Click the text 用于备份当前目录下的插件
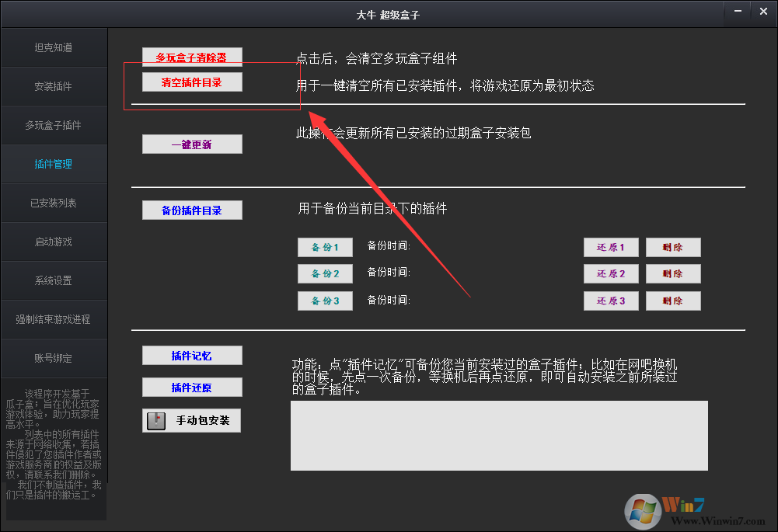The height and width of the screenshot is (532, 778). tap(372, 208)
